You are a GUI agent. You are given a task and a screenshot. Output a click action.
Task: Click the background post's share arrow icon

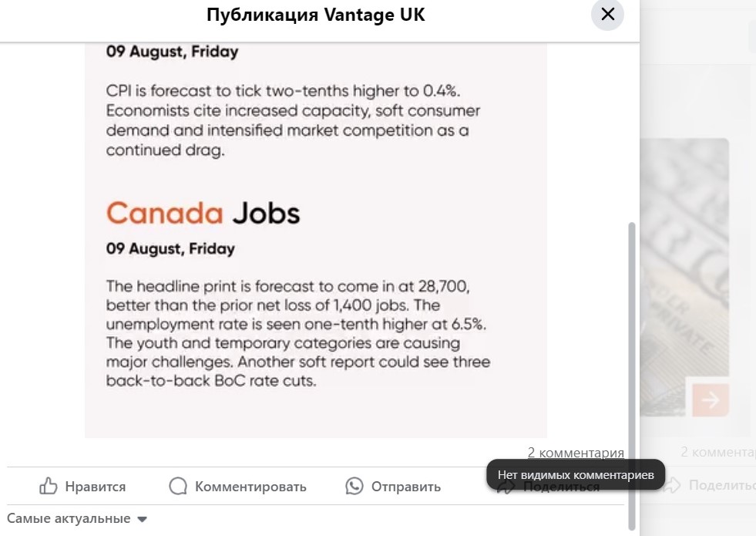pyautogui.click(x=672, y=485)
